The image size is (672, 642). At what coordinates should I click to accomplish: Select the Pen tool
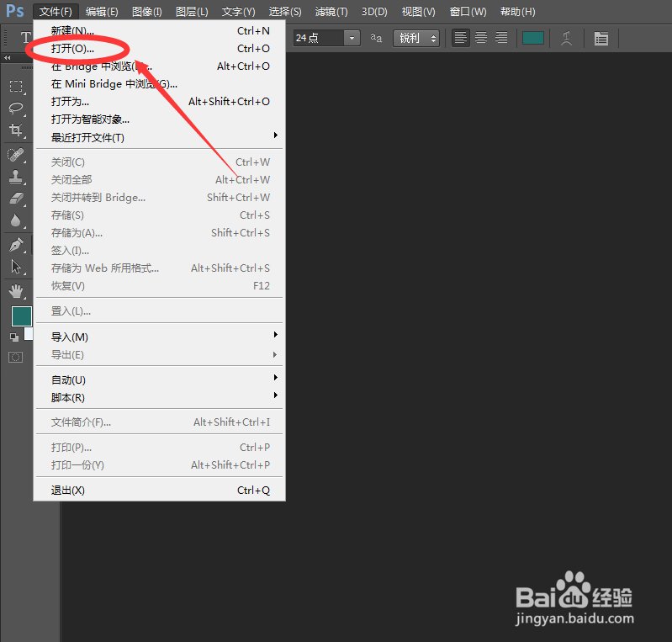click(16, 245)
